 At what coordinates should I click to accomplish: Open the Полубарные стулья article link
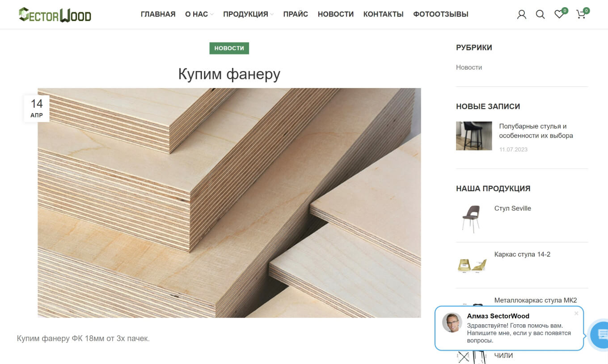pos(536,130)
